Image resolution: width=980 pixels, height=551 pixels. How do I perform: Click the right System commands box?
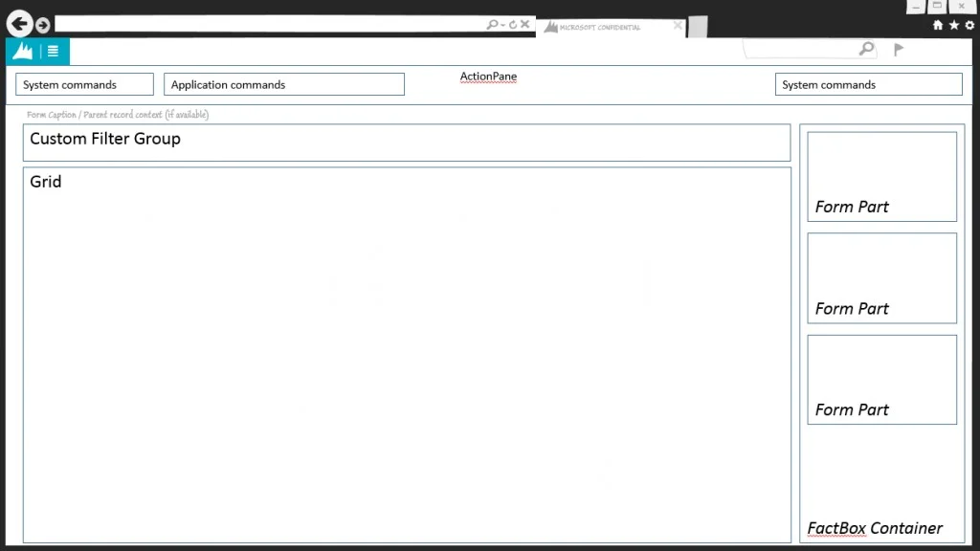pyautogui.click(x=868, y=84)
